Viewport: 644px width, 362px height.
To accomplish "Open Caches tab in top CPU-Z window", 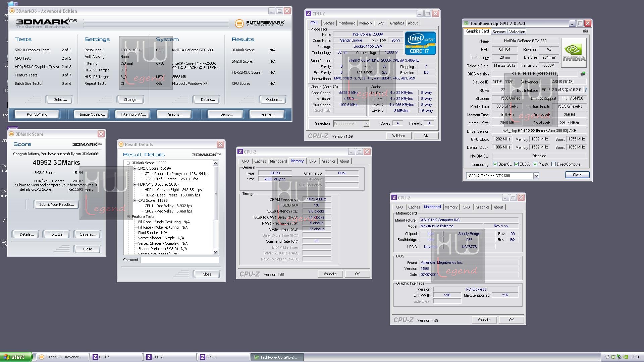I will 328,23.
